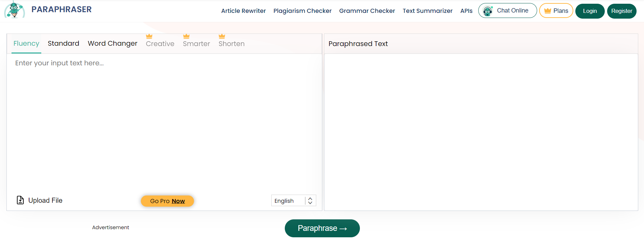Click the Go Pro Now button
Viewport: 644px width, 240px height.
click(x=167, y=201)
